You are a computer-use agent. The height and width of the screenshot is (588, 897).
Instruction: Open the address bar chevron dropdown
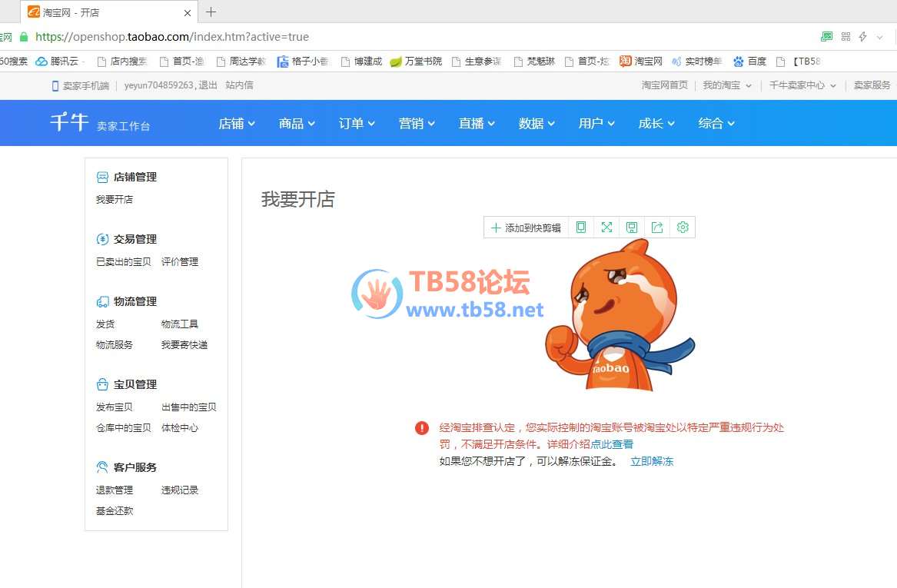[x=880, y=37]
